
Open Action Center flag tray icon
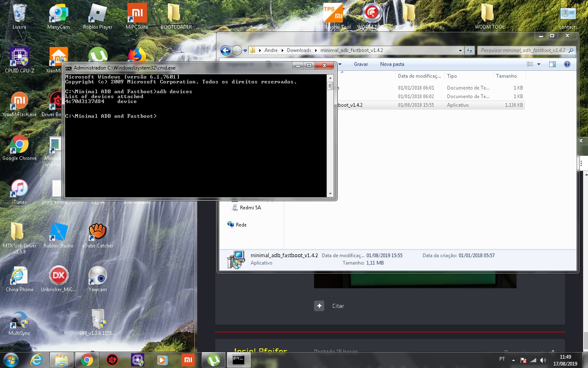[x=523, y=360]
